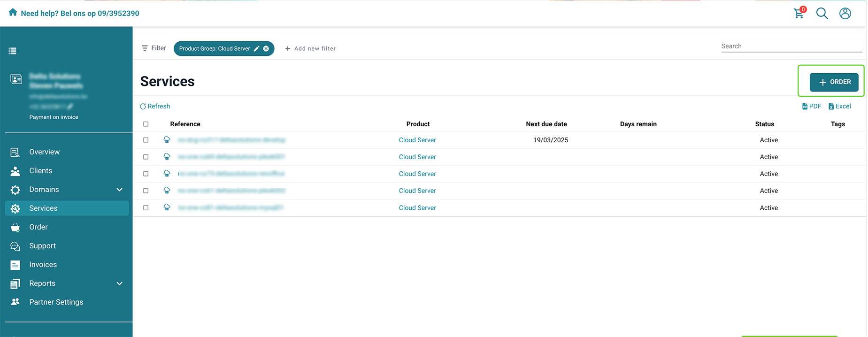Click into the Search field
The height and width of the screenshot is (337, 868).
[x=791, y=46]
